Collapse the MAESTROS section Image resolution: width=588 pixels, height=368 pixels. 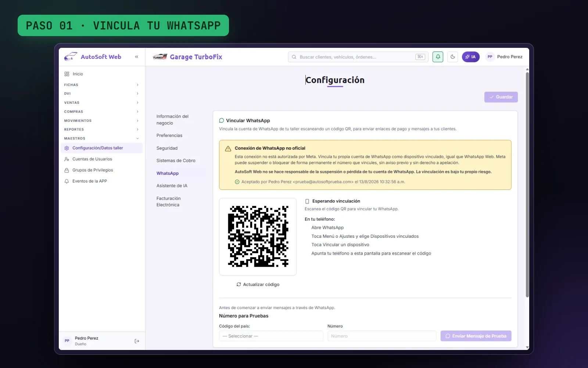(101, 138)
